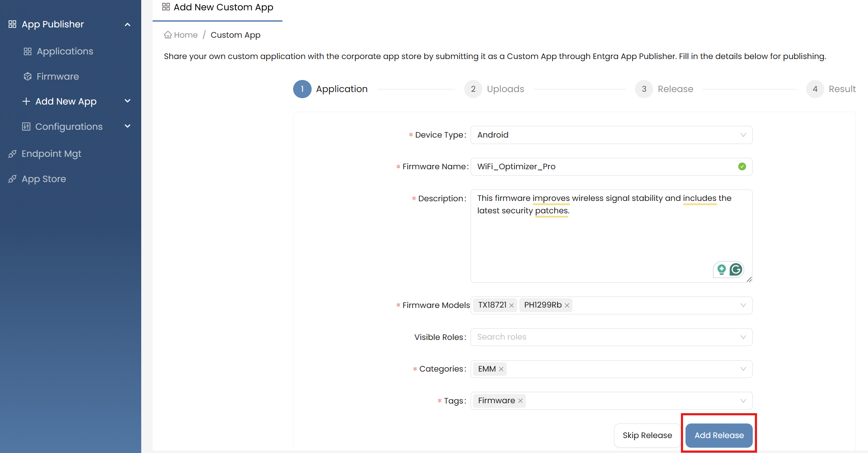Open the Grammarly G icon in description
This screenshot has width=868, height=453.
tap(736, 270)
